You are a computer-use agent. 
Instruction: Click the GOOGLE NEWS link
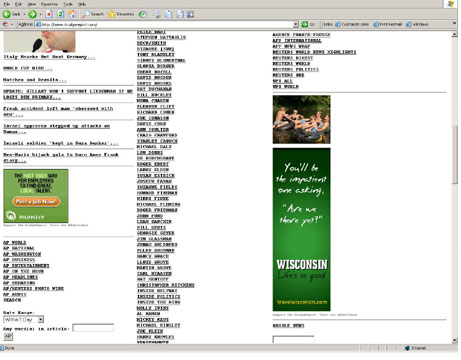288,326
